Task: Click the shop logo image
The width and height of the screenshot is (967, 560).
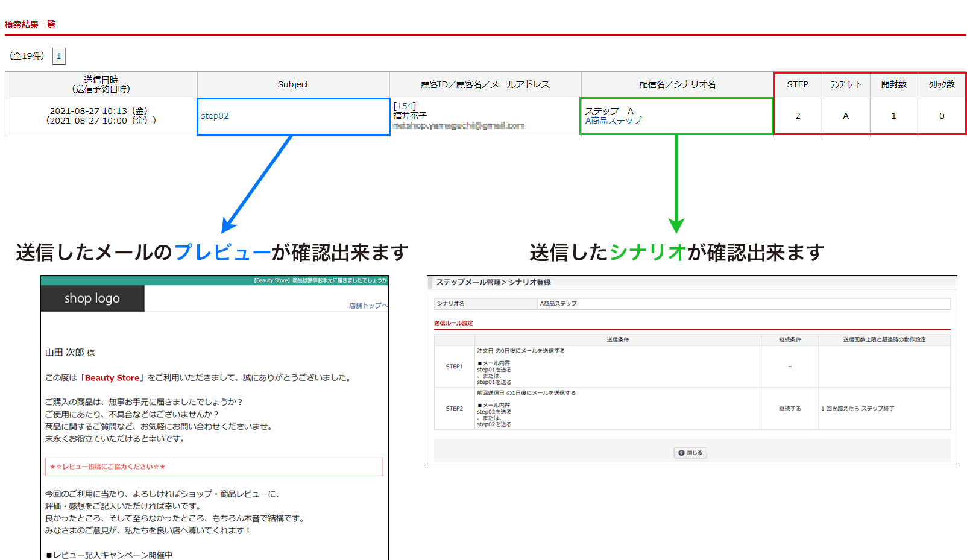Action: click(x=92, y=298)
